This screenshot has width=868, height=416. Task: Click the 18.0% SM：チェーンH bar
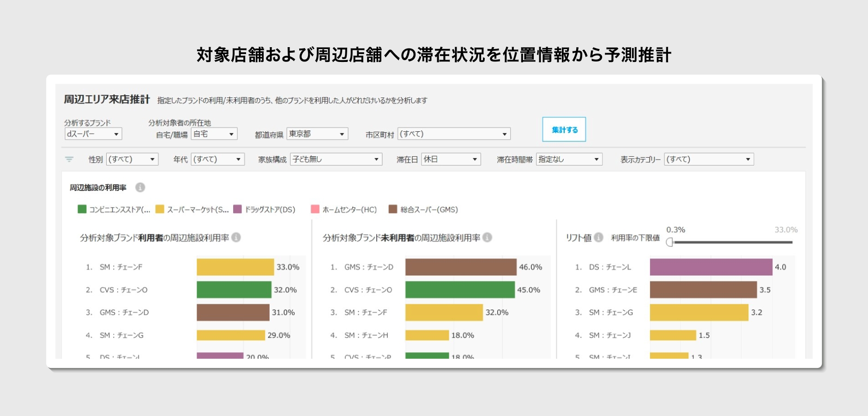click(427, 335)
